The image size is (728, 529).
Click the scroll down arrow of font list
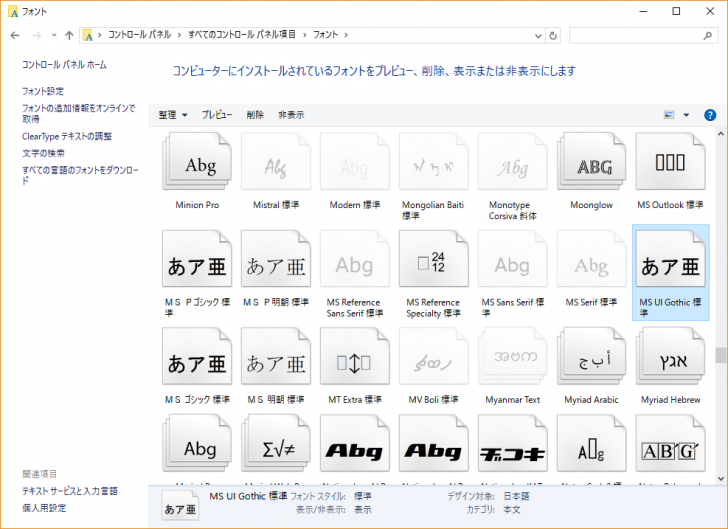720,478
